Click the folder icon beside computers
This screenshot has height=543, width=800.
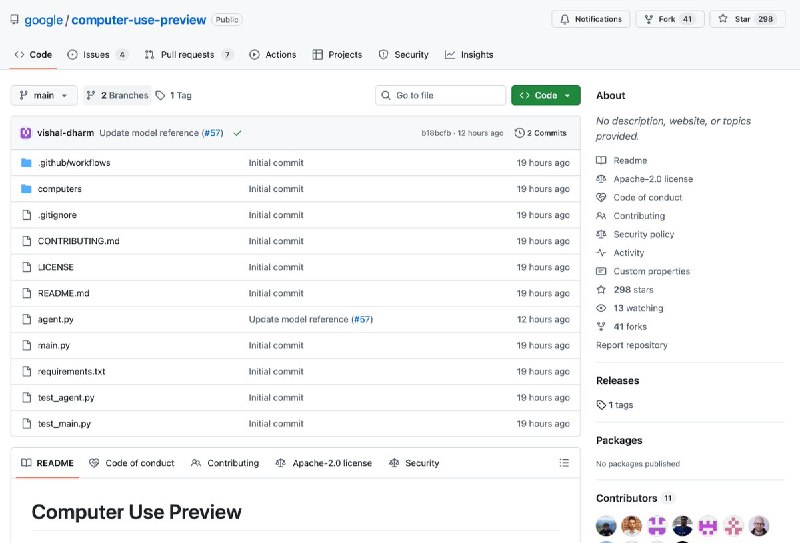(27, 189)
